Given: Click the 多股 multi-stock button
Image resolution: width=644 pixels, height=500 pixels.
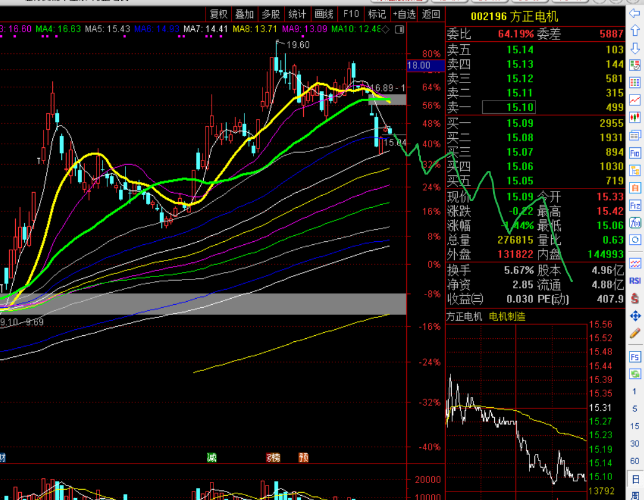Looking at the screenshot, I should click(271, 14).
